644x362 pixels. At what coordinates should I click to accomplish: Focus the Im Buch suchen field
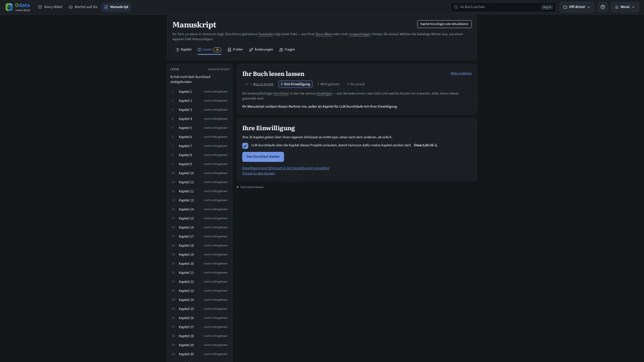(x=503, y=7)
